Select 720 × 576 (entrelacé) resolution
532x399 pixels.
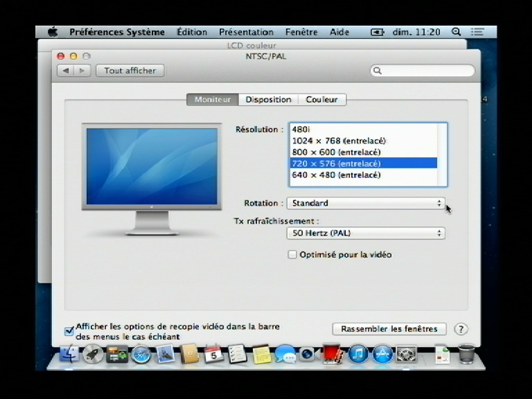click(x=363, y=163)
